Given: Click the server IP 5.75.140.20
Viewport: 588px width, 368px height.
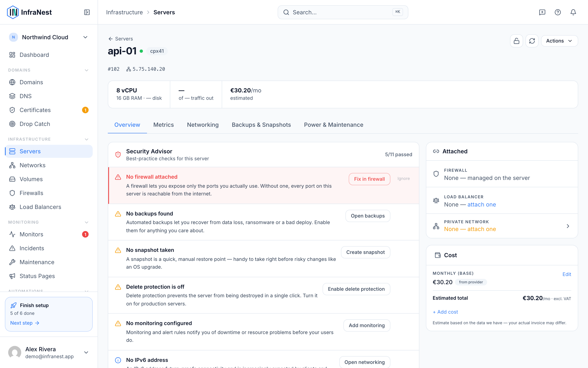Looking at the screenshot, I should click(148, 69).
